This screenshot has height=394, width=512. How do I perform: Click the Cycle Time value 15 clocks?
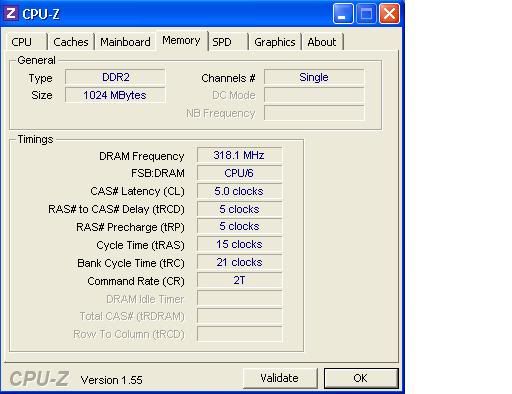coord(239,244)
